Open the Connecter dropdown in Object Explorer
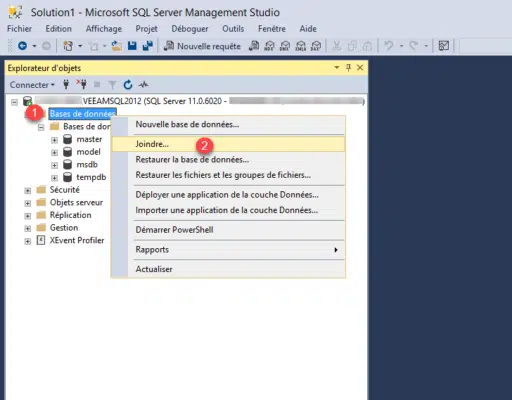The height and width of the screenshot is (400, 512). [x=32, y=85]
